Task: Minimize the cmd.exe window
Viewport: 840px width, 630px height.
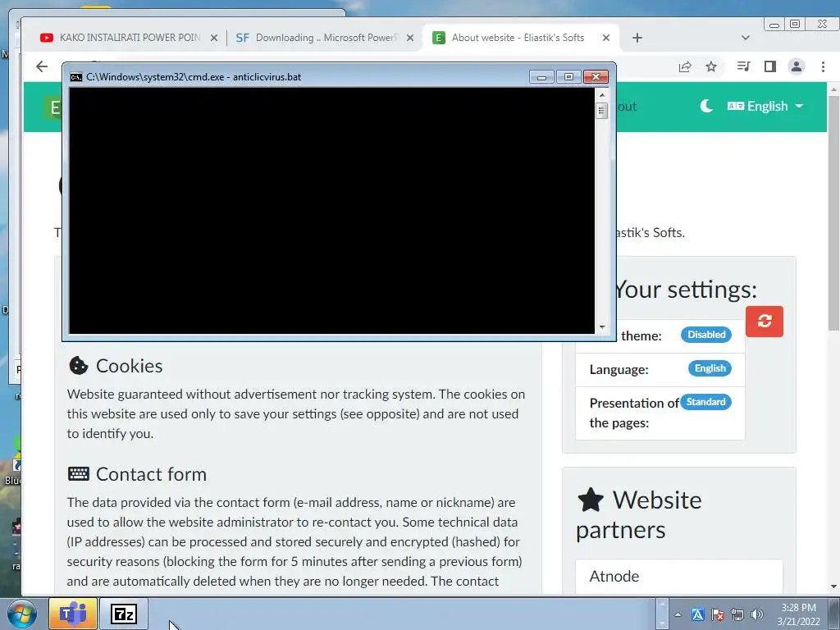Action: tap(541, 77)
